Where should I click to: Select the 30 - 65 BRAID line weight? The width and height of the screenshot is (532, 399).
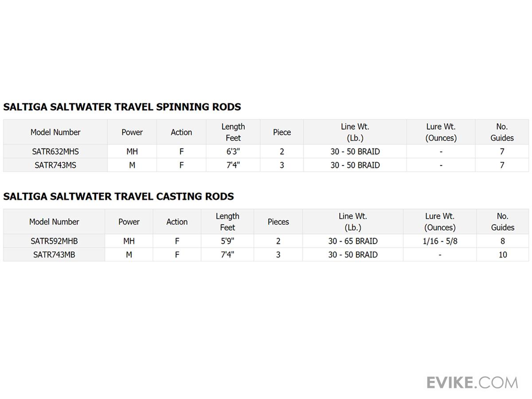353,241
